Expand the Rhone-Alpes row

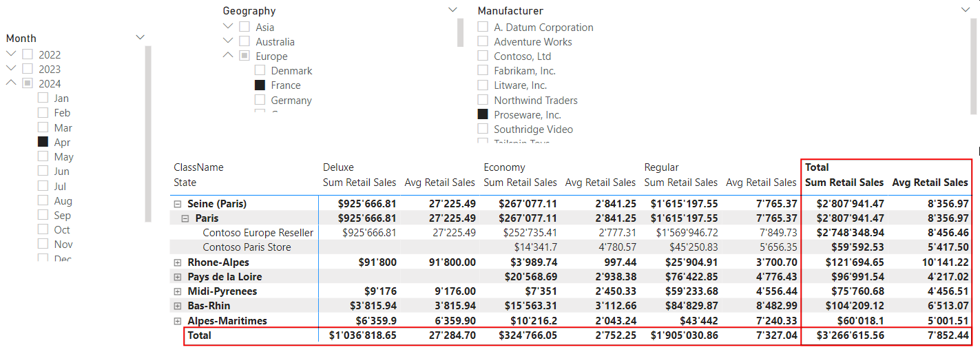click(x=178, y=262)
